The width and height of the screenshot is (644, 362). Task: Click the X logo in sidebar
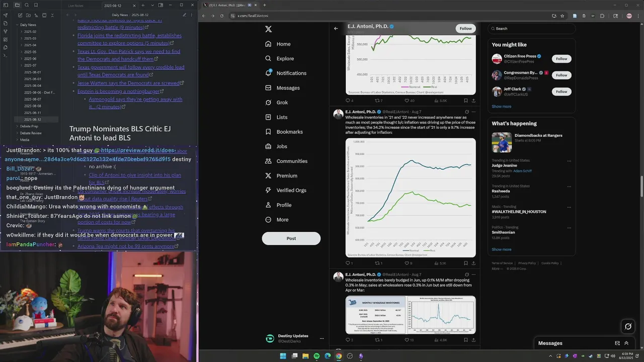click(268, 29)
